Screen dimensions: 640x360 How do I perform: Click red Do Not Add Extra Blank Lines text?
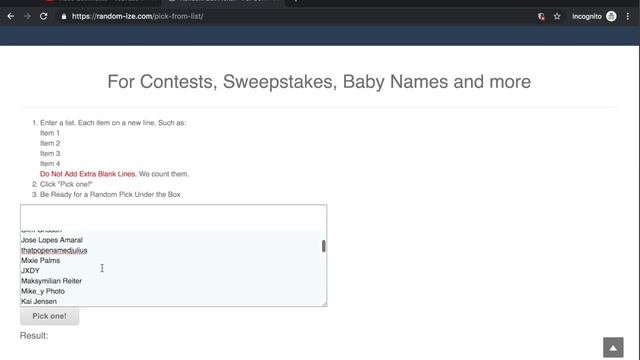tap(88, 174)
